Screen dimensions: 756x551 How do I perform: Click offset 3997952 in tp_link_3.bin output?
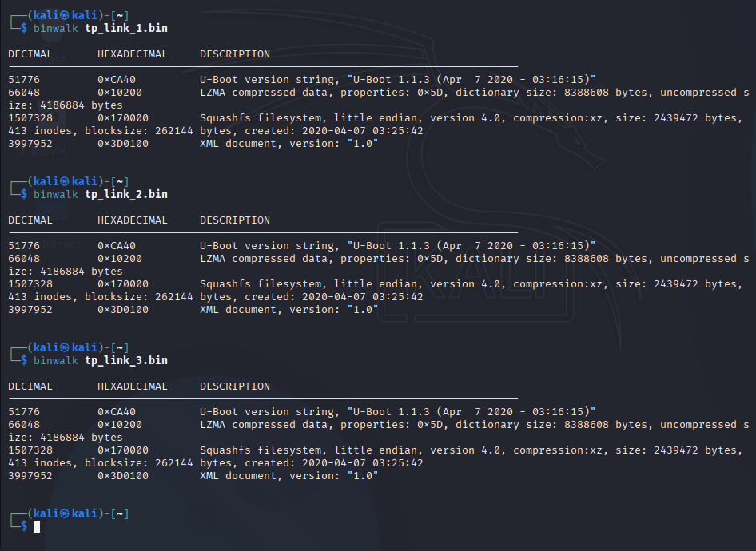click(x=30, y=476)
